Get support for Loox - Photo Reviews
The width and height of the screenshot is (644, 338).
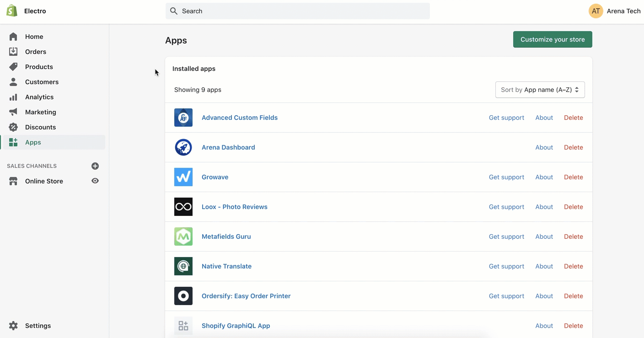[506, 207]
